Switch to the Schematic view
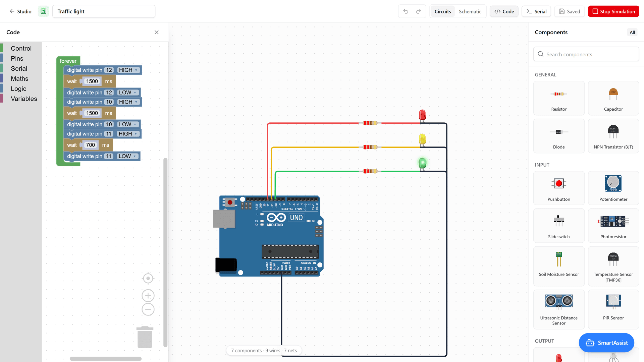 point(470,11)
